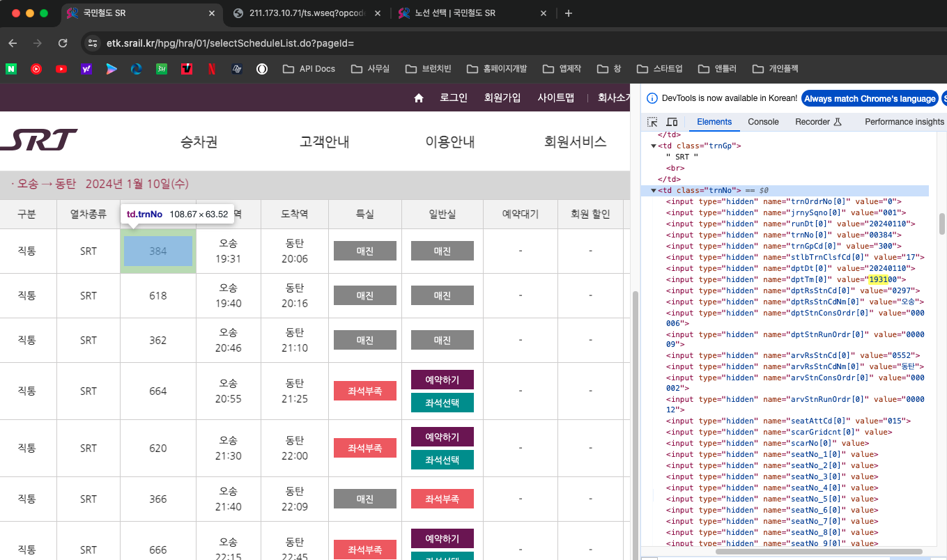Close the 노선 선택 tab
Screen dimensions: 947x560
(542, 13)
